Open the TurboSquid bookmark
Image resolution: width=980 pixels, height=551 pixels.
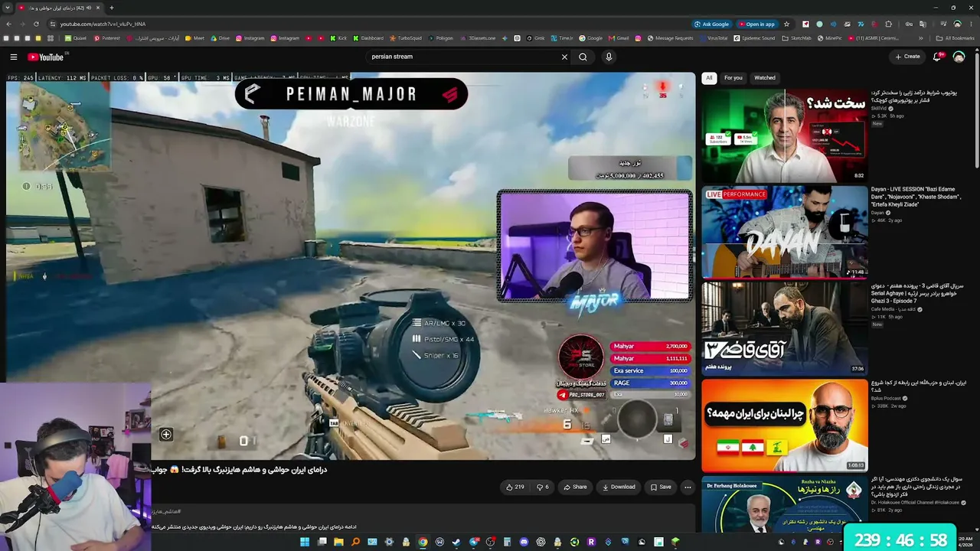tap(405, 38)
